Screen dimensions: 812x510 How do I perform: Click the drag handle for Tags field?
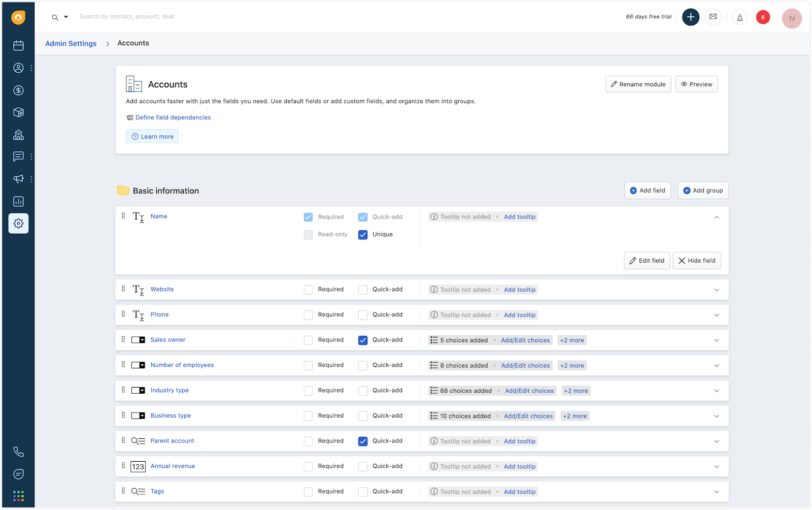click(123, 491)
